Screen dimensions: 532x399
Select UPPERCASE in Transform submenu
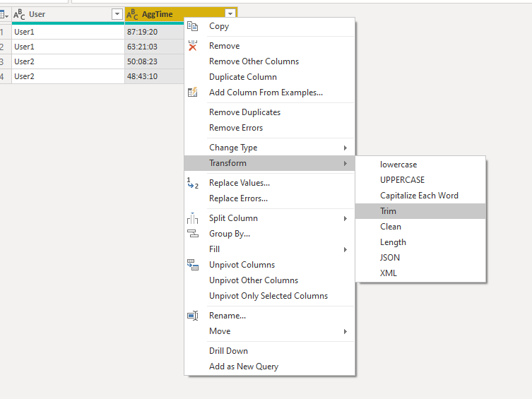[420, 180]
